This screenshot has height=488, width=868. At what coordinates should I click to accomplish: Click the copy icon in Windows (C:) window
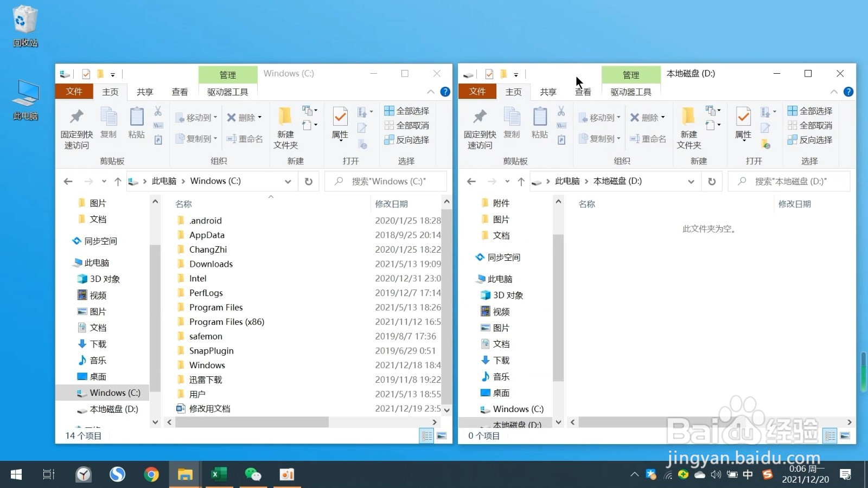click(x=108, y=123)
